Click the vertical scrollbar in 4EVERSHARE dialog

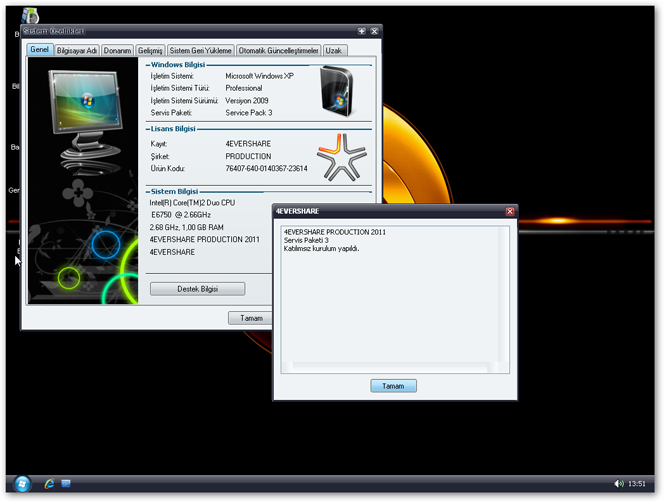(504, 294)
